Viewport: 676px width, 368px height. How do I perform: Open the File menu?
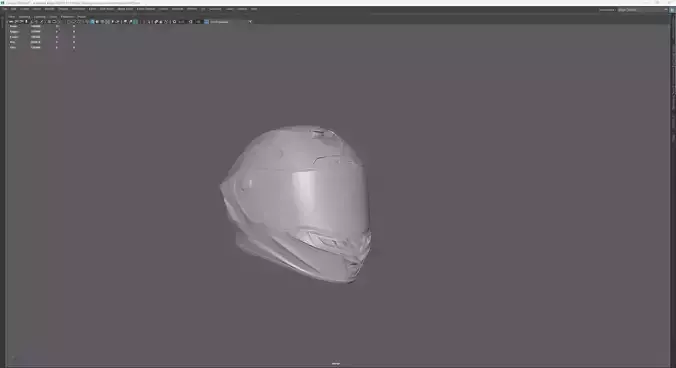(5, 9)
